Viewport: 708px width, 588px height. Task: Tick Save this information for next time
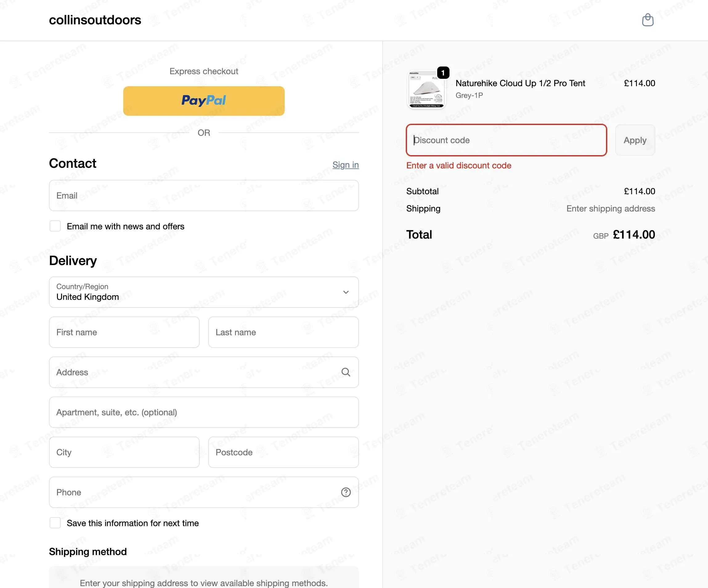(55, 523)
